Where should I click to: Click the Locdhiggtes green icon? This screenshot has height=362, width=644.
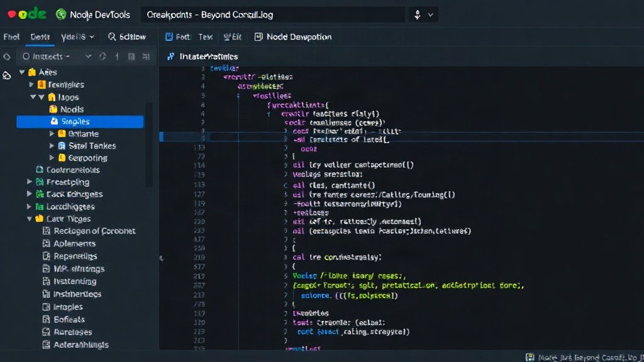coord(40,206)
